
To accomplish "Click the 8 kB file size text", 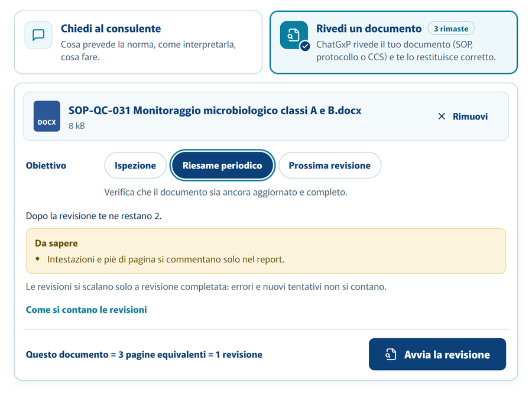I will pos(77,126).
